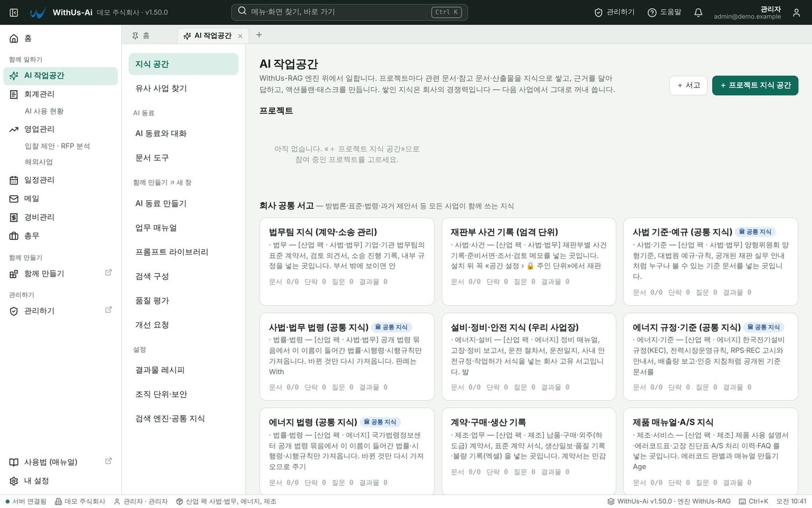Image resolution: width=812 pixels, height=508 pixels.
Task: Open 검색 엔진·공통 지식 settings item
Action: [183, 419]
